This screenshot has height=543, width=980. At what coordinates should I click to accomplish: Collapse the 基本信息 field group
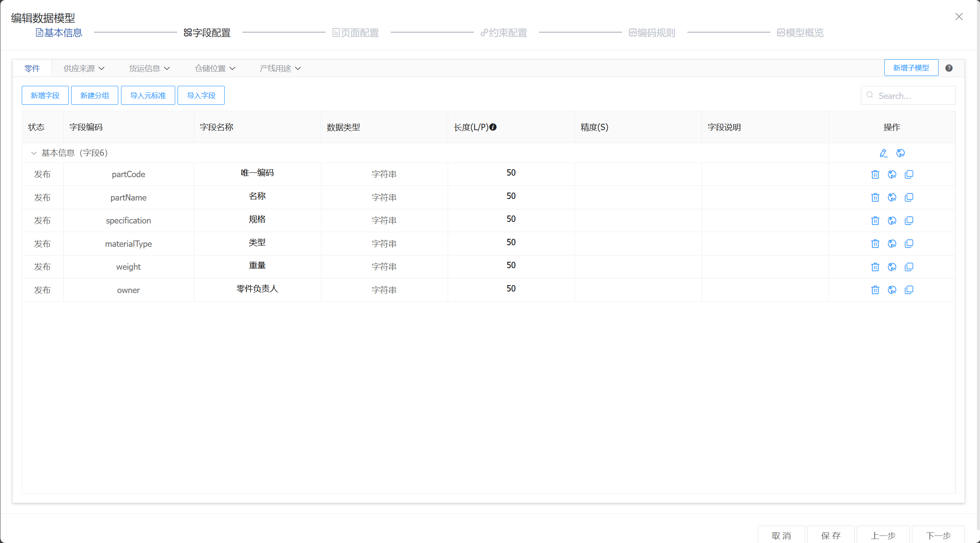(34, 153)
